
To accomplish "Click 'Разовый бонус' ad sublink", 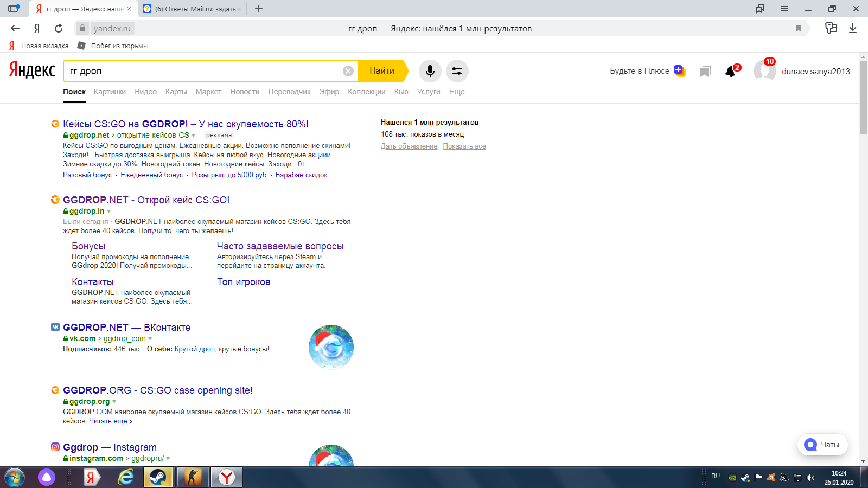I will pos(87,175).
